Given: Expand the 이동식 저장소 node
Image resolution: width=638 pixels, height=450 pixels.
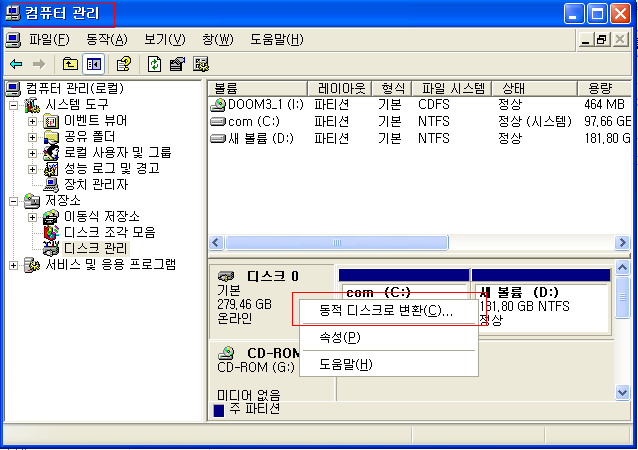Looking at the screenshot, I should (x=33, y=217).
